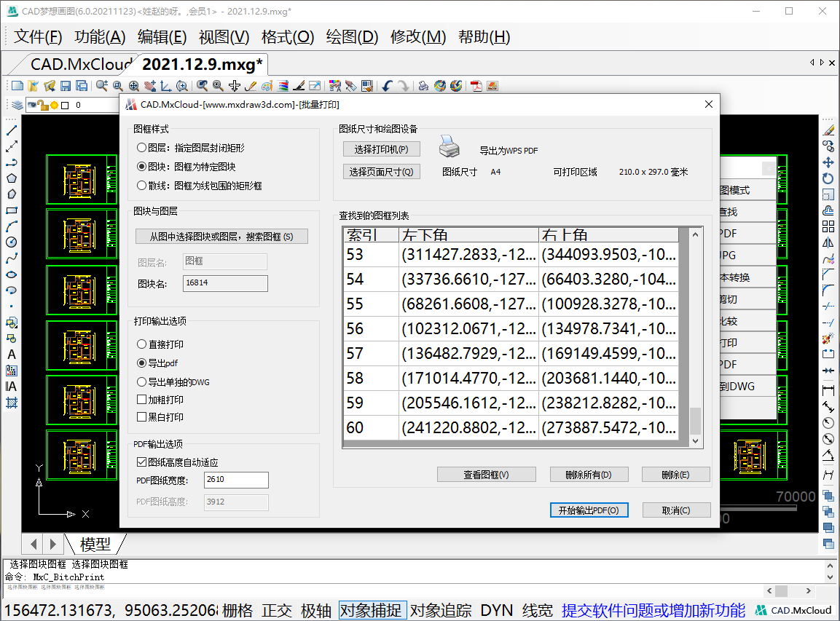Click 删除所有(D) button
The width and height of the screenshot is (840, 621).
(589, 475)
